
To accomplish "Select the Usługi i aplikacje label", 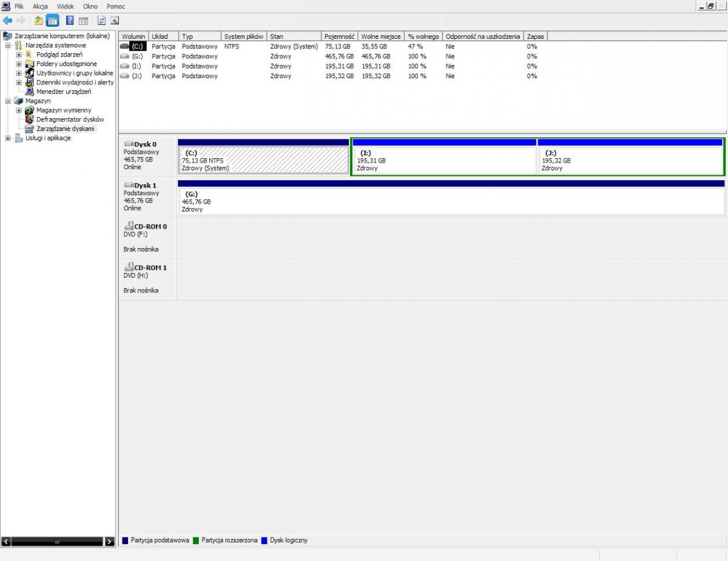I will point(48,138).
